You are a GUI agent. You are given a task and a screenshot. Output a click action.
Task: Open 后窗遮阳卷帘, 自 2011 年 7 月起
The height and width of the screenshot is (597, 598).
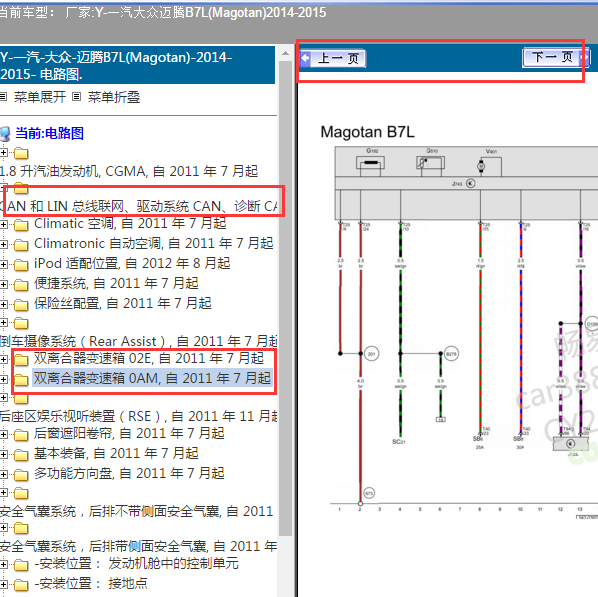pyautogui.click(x=129, y=433)
